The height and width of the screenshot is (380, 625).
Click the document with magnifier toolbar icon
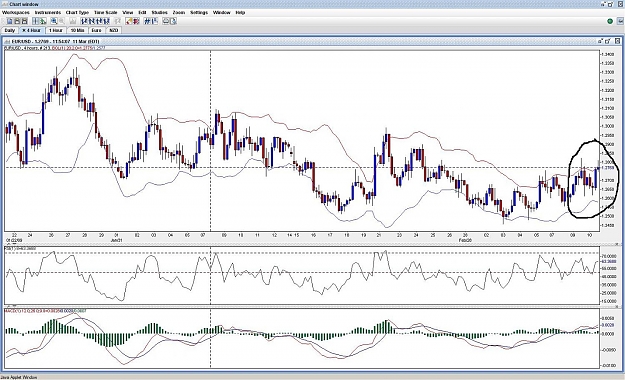tap(173, 21)
